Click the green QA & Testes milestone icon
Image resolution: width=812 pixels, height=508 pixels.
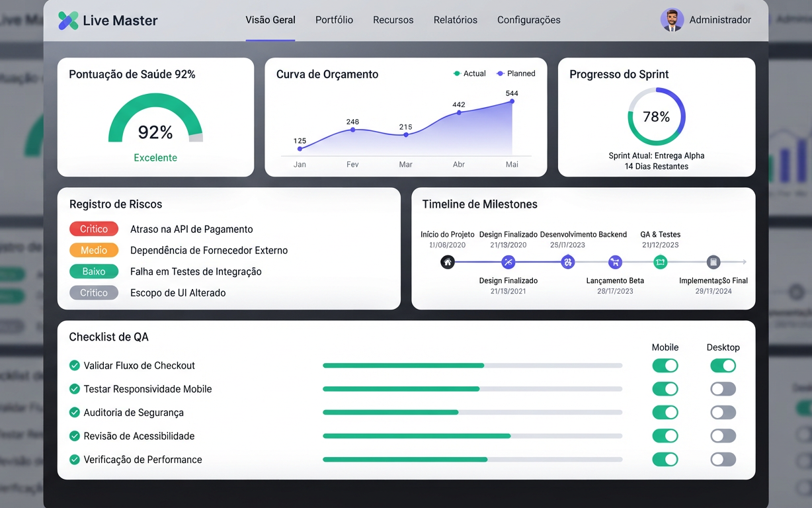click(660, 262)
